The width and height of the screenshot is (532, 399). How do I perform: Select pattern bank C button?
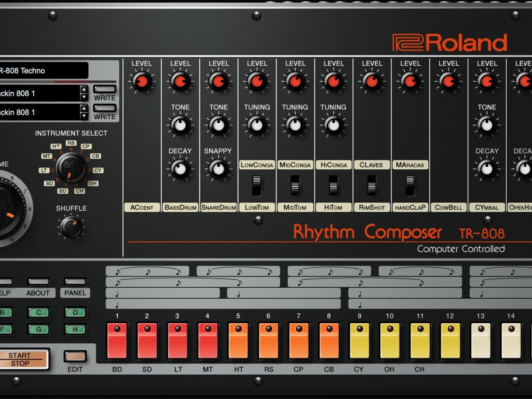click(39, 313)
